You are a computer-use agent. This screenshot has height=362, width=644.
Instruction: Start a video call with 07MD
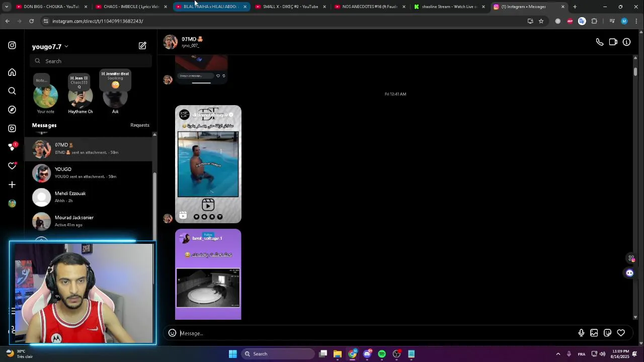coord(613,42)
